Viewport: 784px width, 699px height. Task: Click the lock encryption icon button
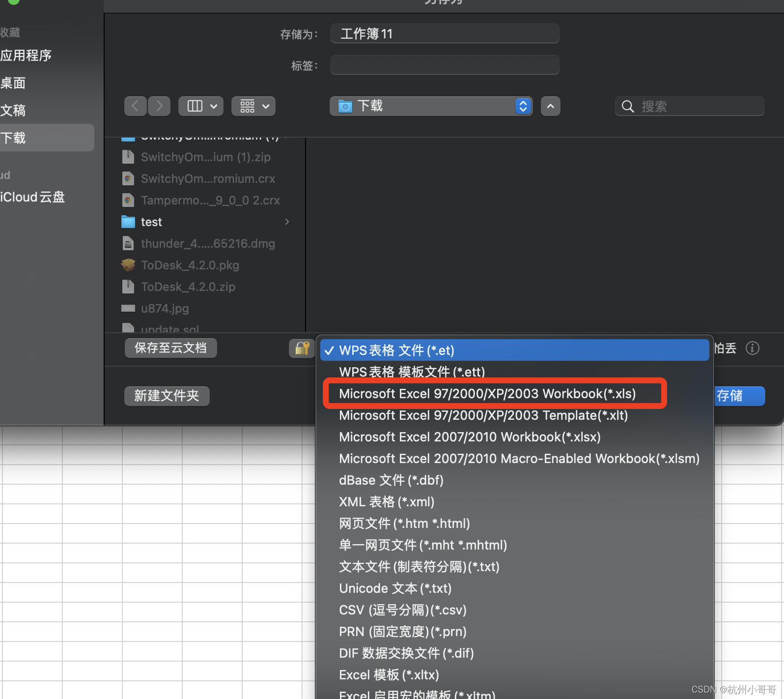click(x=302, y=348)
